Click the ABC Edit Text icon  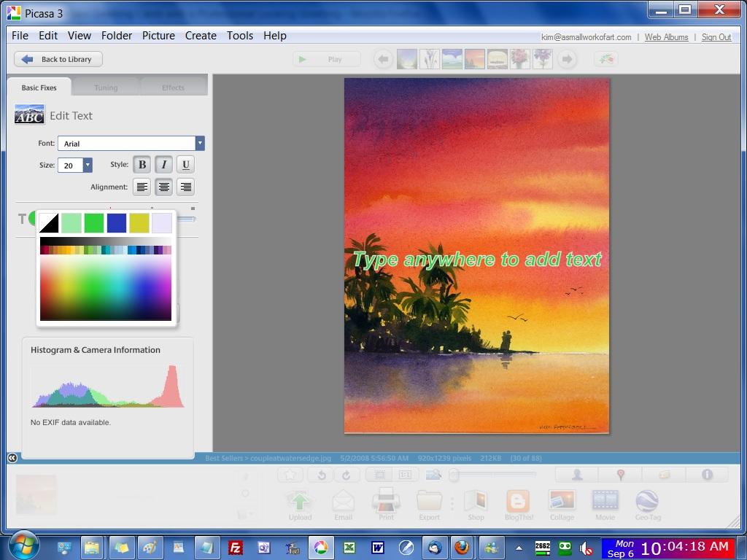coord(29,114)
